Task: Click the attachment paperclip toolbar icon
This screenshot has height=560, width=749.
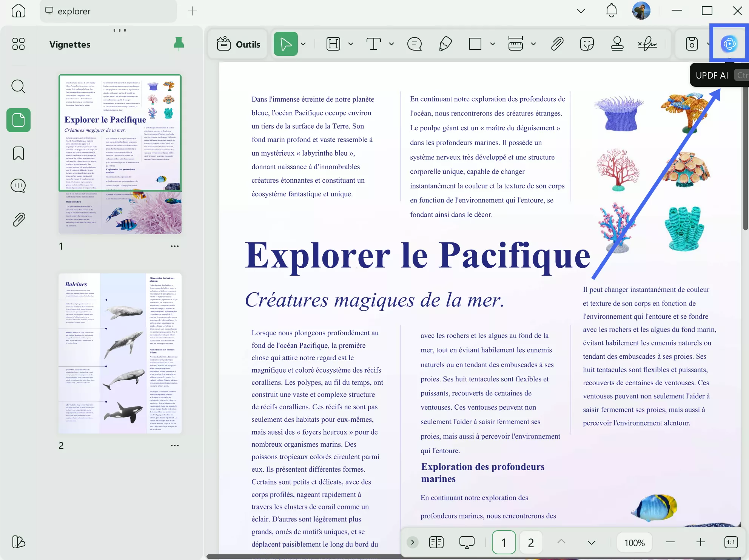Action: [x=557, y=44]
